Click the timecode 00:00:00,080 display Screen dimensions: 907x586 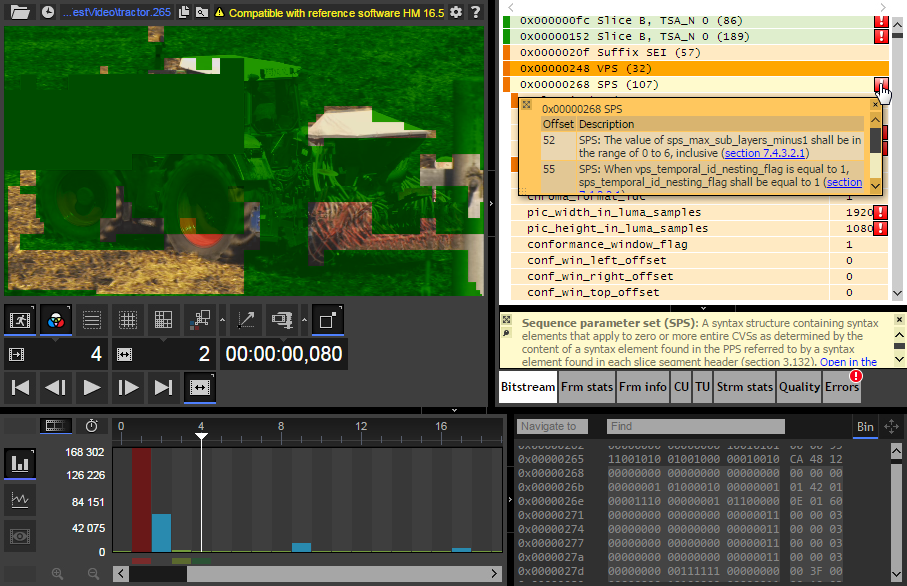tap(283, 354)
